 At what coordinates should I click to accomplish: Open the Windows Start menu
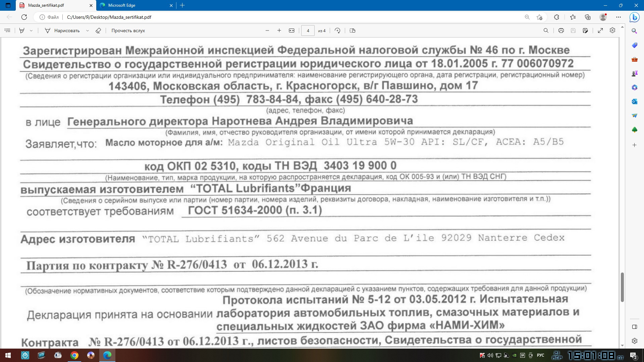tap(8, 355)
